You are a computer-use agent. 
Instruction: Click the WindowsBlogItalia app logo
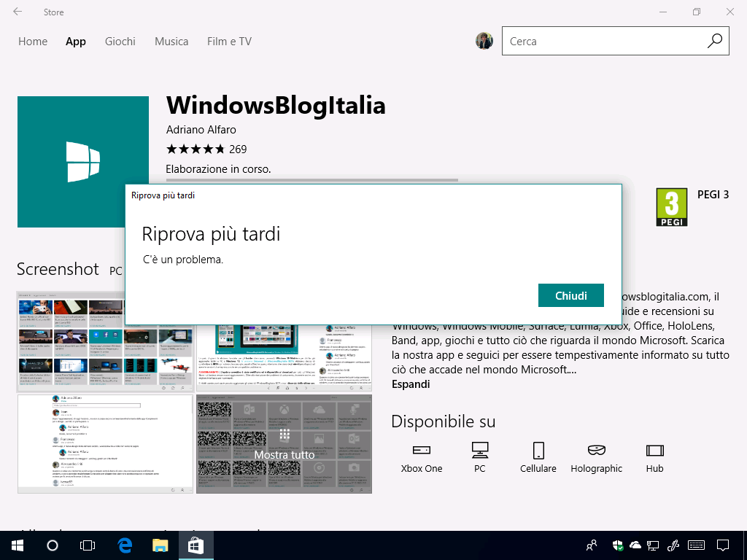coord(83,162)
